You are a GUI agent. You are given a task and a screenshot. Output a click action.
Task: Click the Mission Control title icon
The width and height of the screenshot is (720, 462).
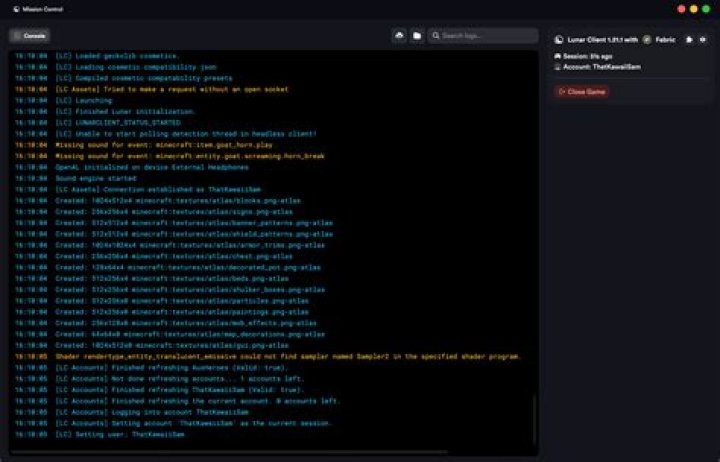click(x=17, y=9)
